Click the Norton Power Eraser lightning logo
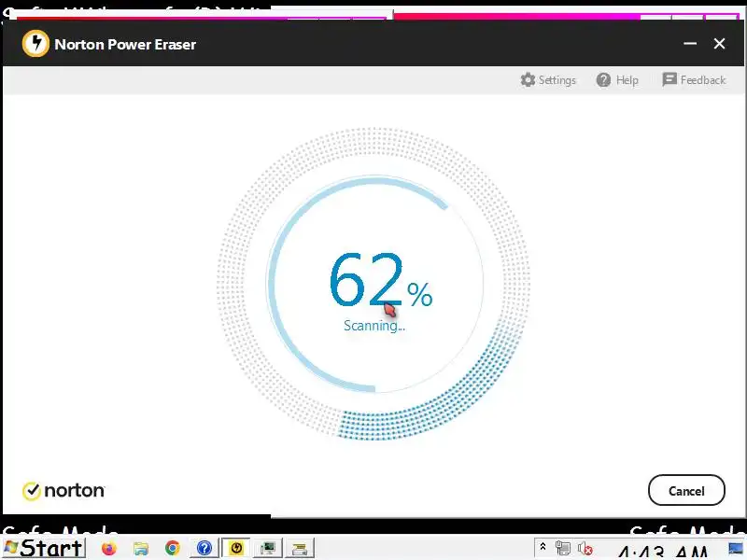The image size is (747, 560). pyautogui.click(x=35, y=44)
